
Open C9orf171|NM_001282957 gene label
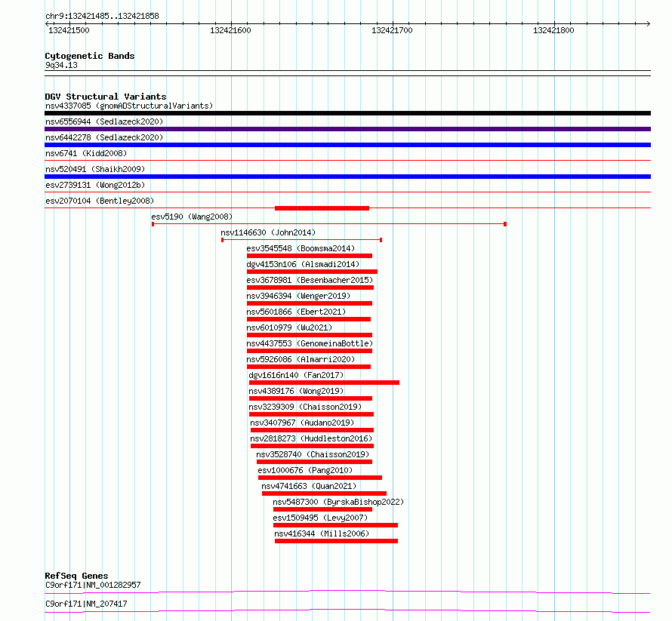click(93, 585)
